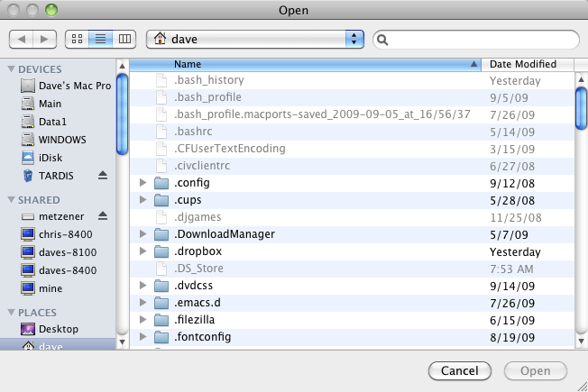The height and width of the screenshot is (392, 588).
Task: Switch to list view mode
Action: click(101, 40)
